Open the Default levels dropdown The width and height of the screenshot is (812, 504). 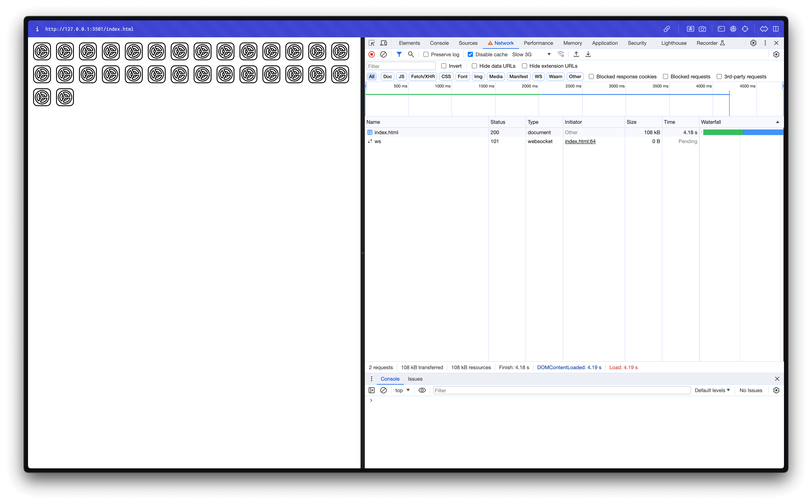pos(712,390)
